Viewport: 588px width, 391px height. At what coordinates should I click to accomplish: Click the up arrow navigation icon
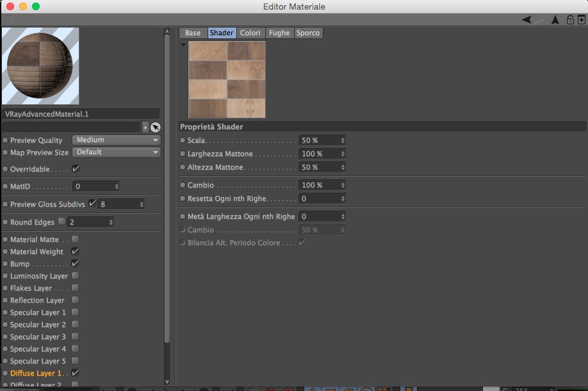[x=555, y=20]
